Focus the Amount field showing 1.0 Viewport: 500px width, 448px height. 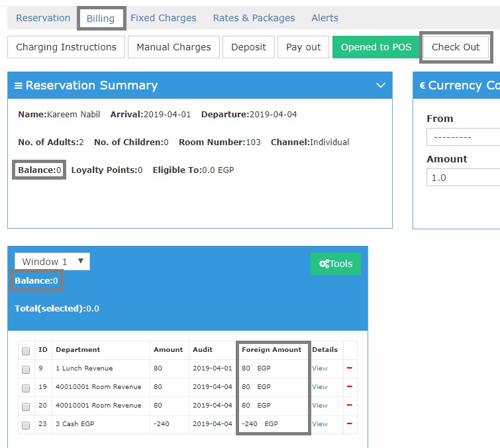(463, 178)
